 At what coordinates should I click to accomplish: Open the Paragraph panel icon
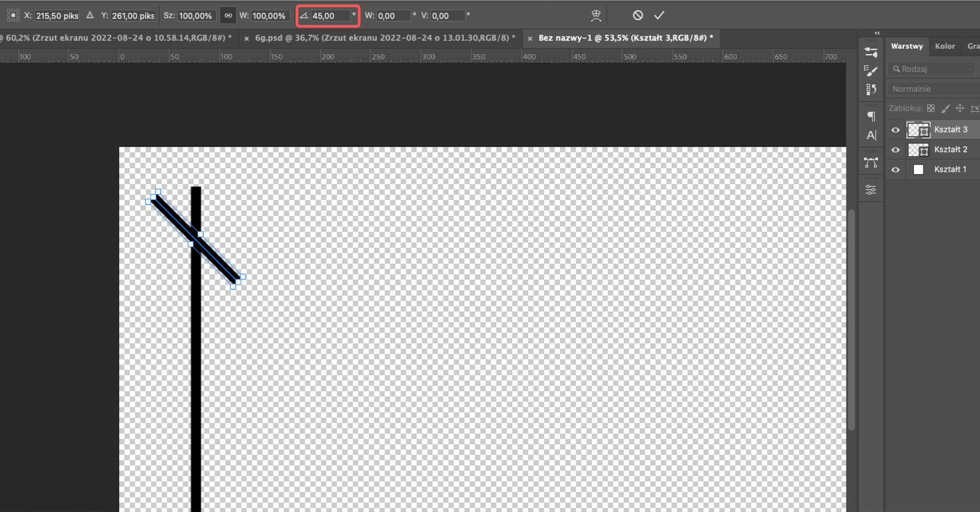point(871,116)
